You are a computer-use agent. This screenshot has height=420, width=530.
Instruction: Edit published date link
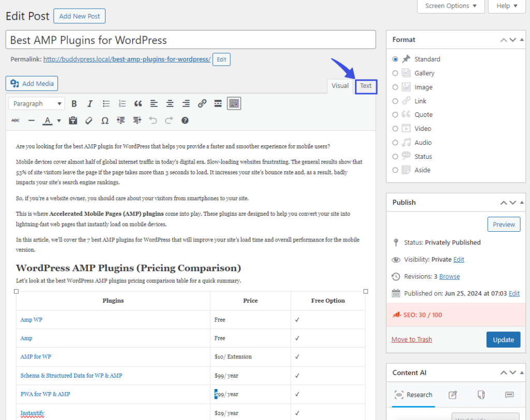(514, 293)
